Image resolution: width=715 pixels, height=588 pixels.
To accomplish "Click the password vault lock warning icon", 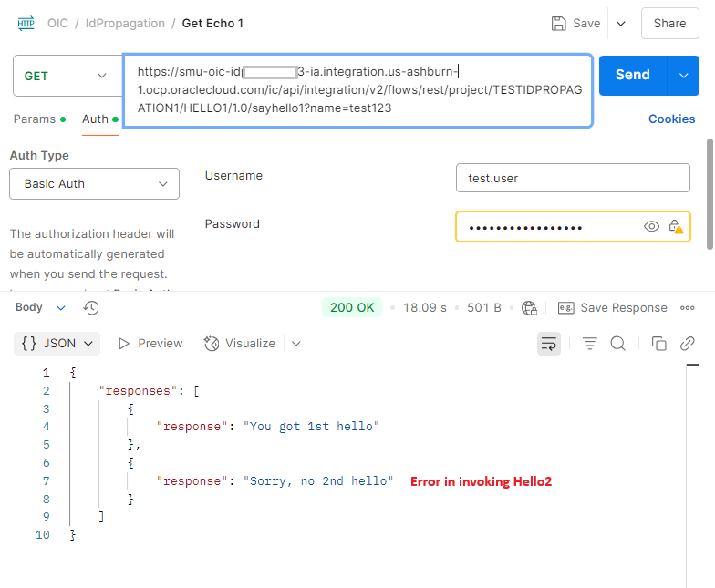I will (x=676, y=227).
